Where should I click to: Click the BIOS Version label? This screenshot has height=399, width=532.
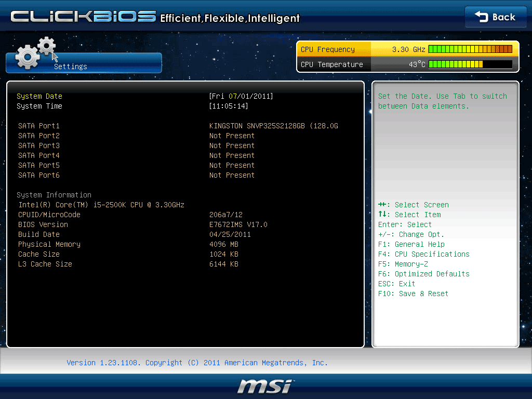[43, 224]
